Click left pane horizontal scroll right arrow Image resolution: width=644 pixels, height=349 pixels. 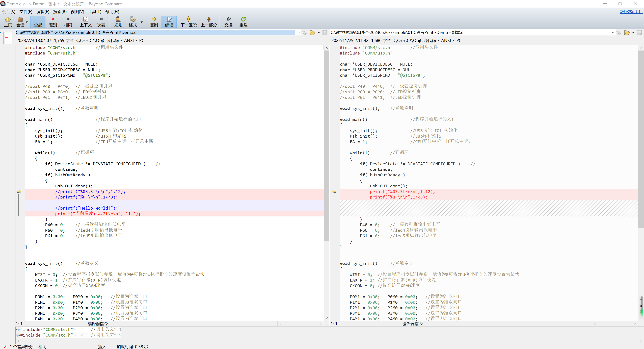tap(320, 324)
